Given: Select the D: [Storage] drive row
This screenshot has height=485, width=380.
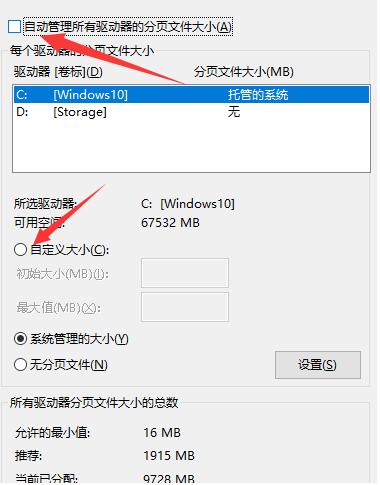Looking at the screenshot, I should point(191,112).
